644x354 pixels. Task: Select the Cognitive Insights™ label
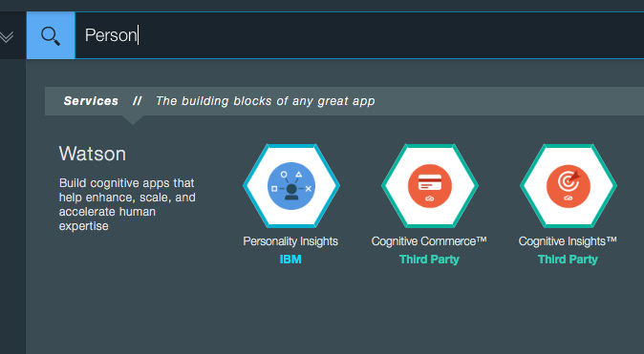[568, 241]
